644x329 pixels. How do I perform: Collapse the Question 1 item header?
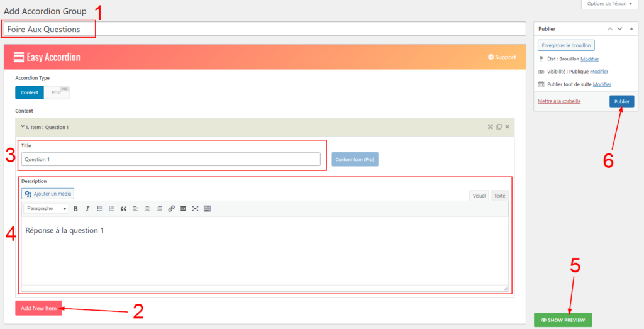[x=23, y=126]
